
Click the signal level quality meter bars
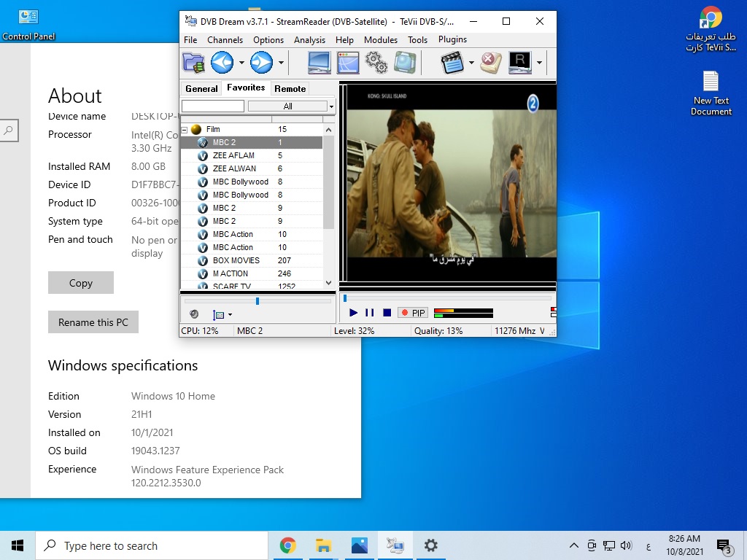[x=463, y=313]
